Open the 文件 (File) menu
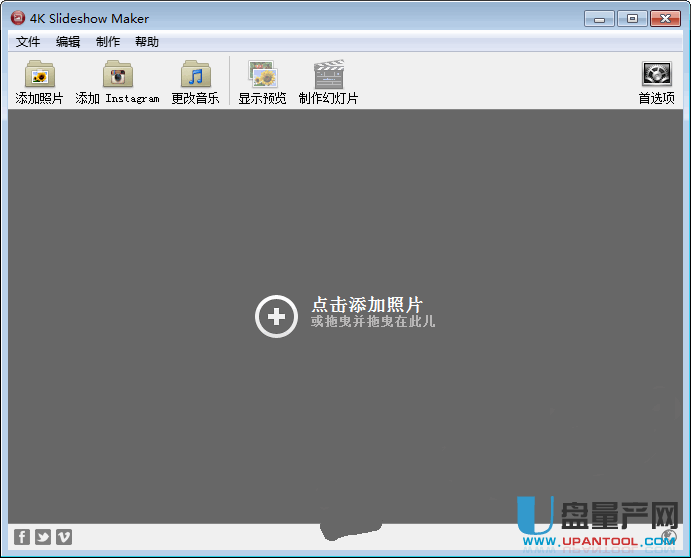The image size is (691, 558). tap(28, 42)
